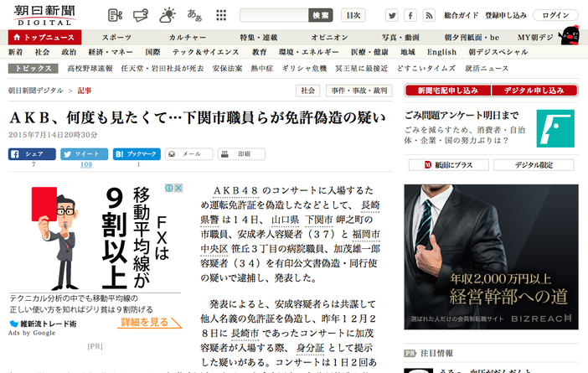This screenshot has width=588, height=373.
Task: Open 教育 submenu item
Action: point(259,52)
